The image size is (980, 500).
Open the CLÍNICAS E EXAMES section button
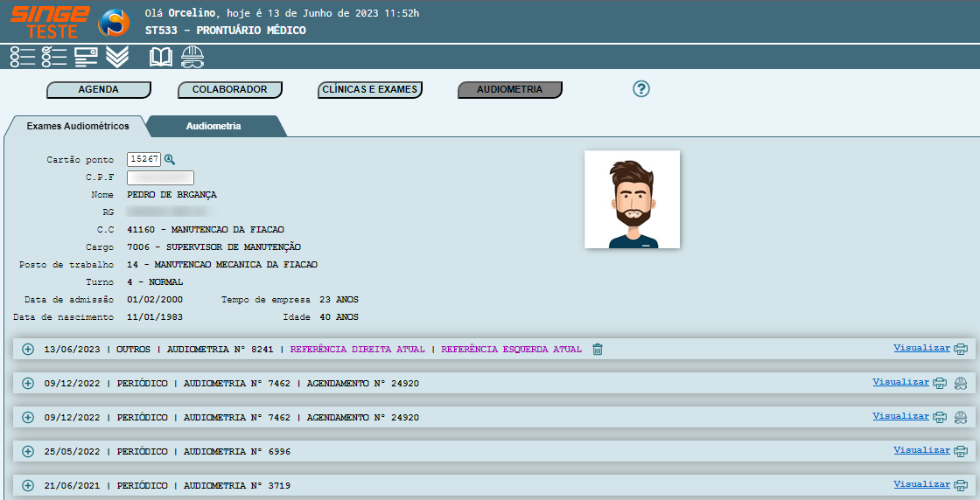pos(369,89)
